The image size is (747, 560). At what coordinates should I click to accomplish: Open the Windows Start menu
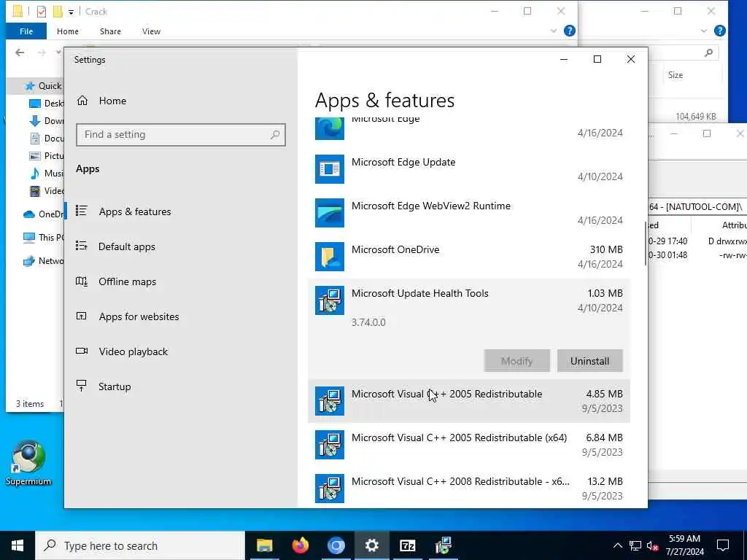(x=18, y=545)
